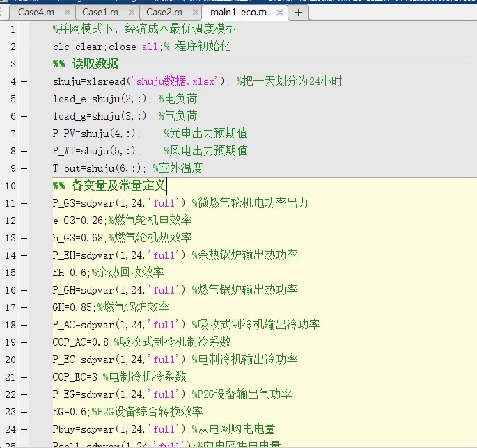Set breakpoint dash on line 11
Screen dimensions: 477x448
[24, 203]
